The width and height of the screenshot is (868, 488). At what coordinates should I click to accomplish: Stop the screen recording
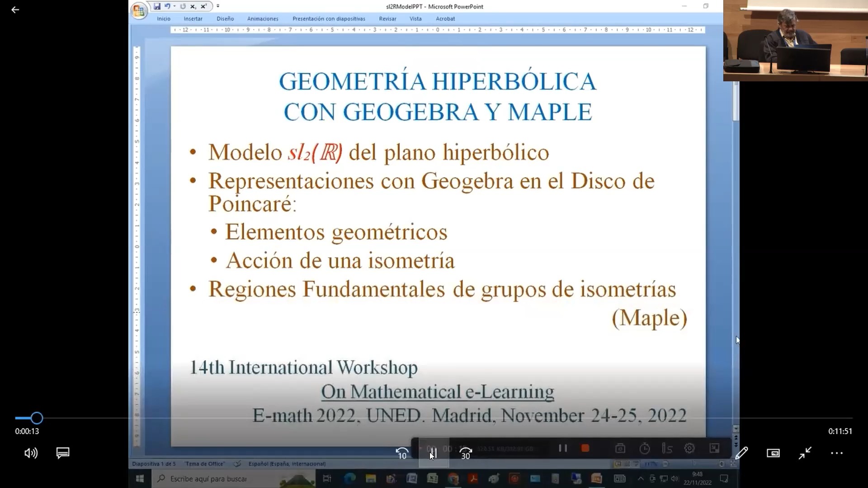tap(585, 448)
